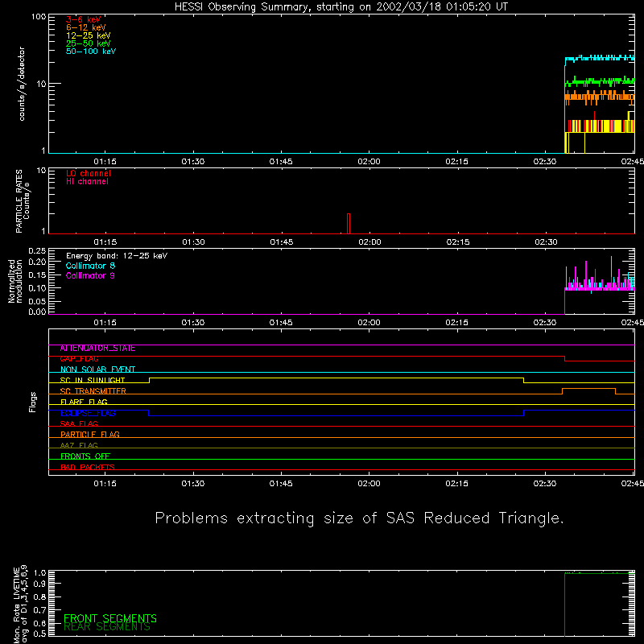Click the 1.0 value on livetime axis
Viewport: 644px width, 644px height.
tap(39, 572)
